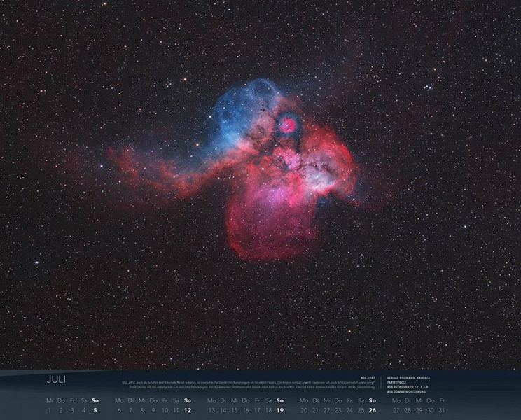This screenshot has width=521, height=420.
Task: Click the JULI month heading
Action: [56, 380]
